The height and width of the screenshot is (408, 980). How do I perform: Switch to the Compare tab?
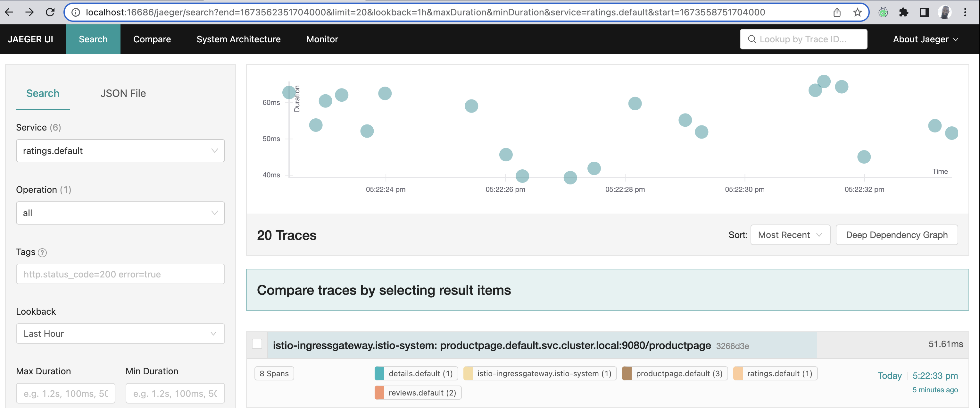[x=152, y=39]
